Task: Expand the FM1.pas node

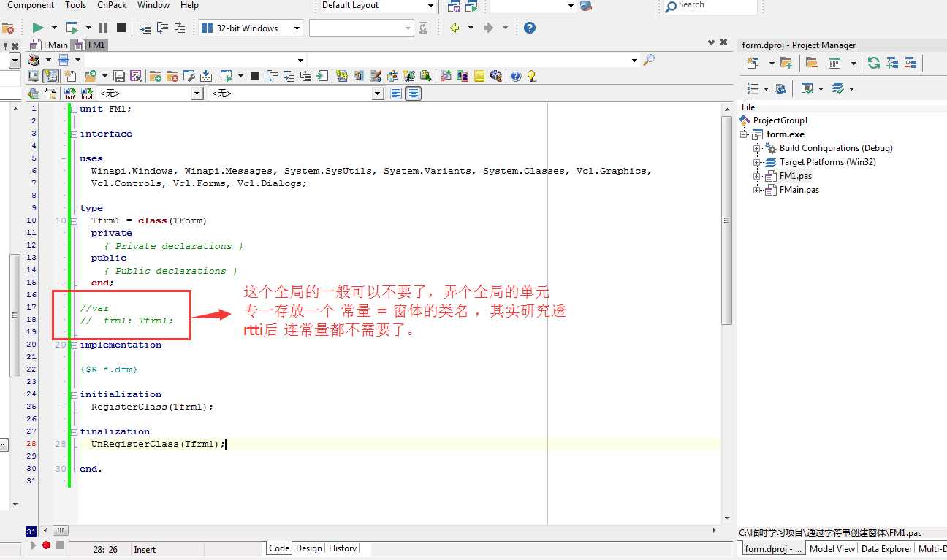Action: click(x=757, y=176)
